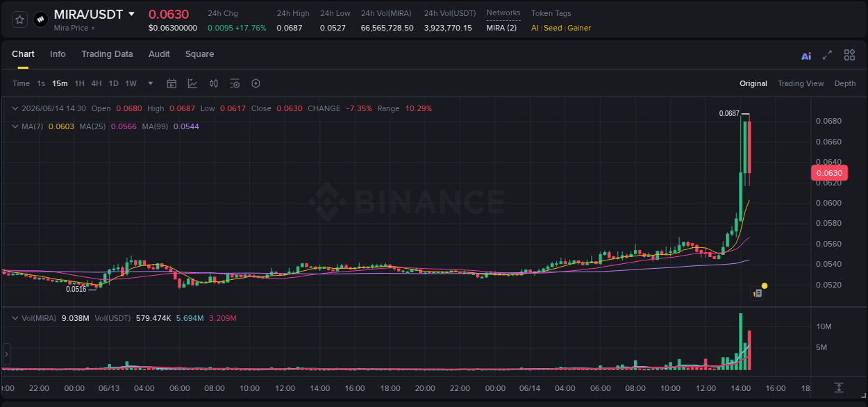Click the 0.0516 low price marker

tap(76, 289)
